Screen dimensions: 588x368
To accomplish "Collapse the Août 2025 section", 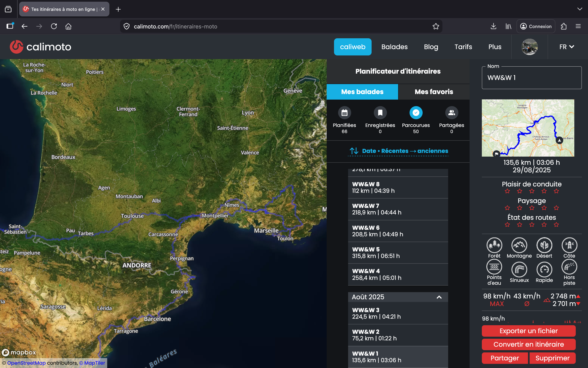I will coord(439,297).
